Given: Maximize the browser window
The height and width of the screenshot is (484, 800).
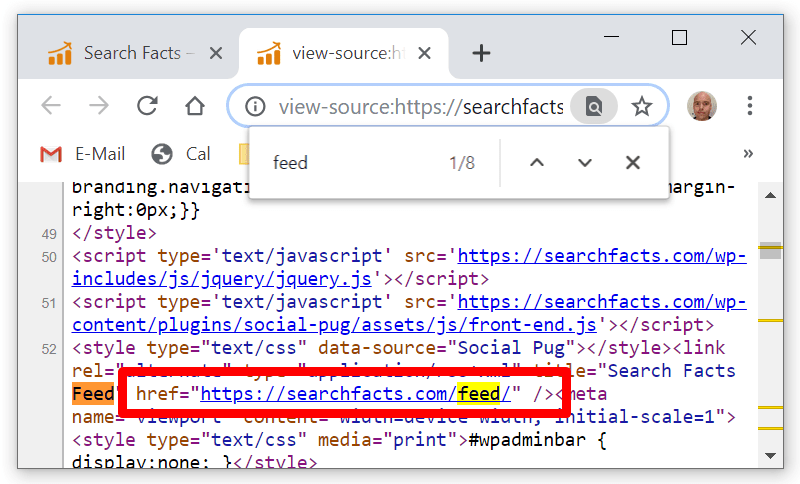Looking at the screenshot, I should [x=679, y=37].
